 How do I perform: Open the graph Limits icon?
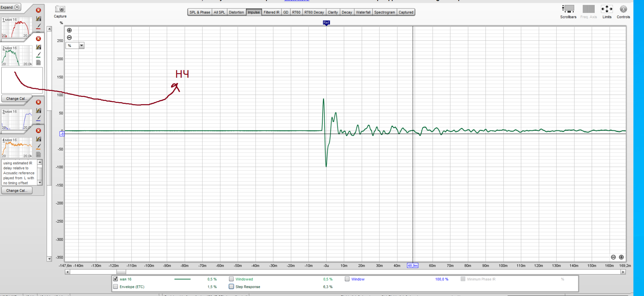[606, 9]
